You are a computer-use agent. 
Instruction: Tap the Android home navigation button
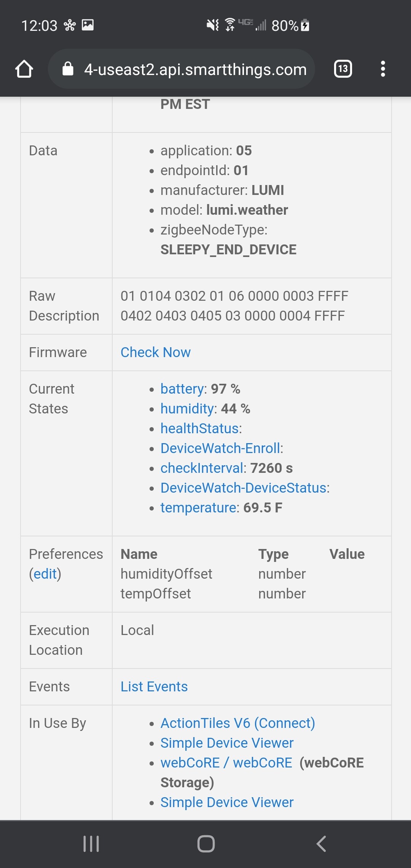(x=206, y=844)
